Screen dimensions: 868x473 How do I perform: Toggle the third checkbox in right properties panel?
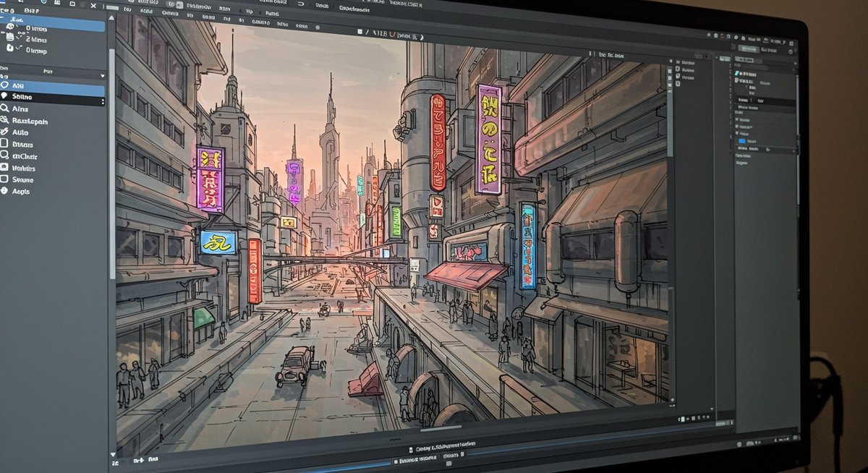pyautogui.click(x=736, y=133)
